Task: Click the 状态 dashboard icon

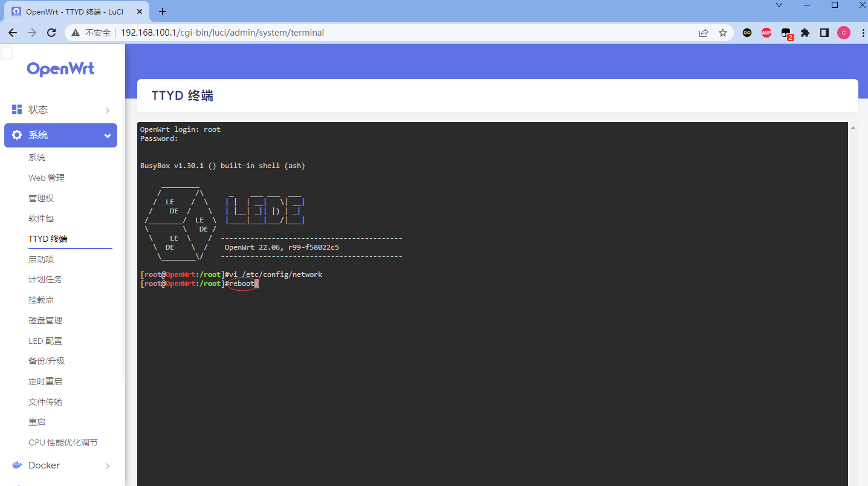Action: (17, 109)
